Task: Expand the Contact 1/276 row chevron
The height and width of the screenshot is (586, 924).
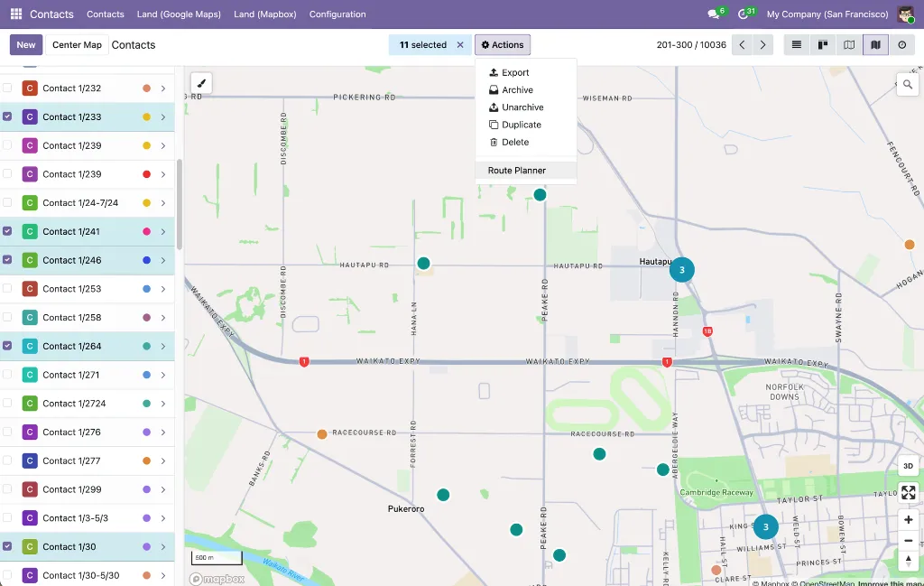Action: [x=163, y=433]
